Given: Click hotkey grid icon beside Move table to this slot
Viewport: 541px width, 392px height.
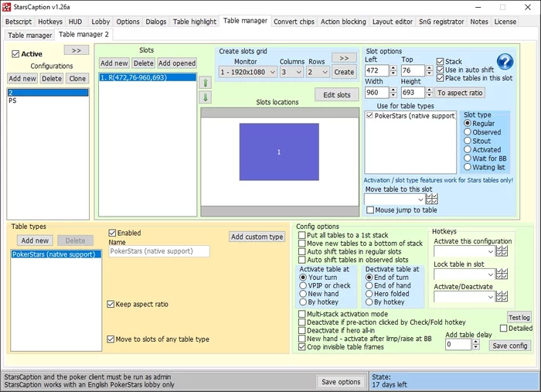Looking at the screenshot, I should click(x=432, y=199).
